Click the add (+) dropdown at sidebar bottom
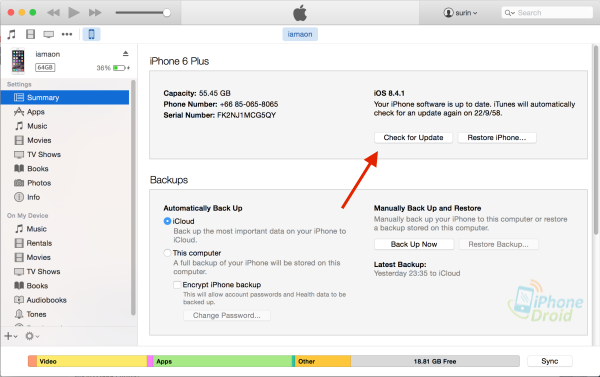 (x=10, y=336)
